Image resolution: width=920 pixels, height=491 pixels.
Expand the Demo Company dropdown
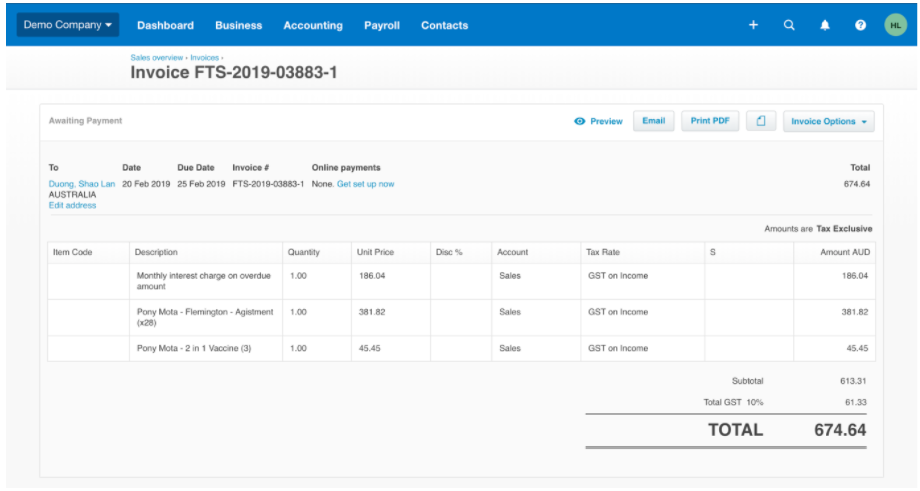pos(68,25)
